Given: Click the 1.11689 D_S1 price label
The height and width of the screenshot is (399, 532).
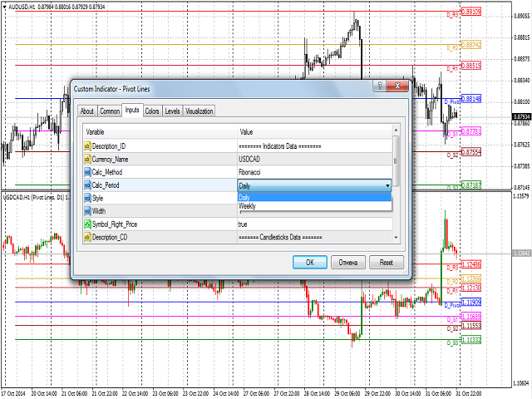Looking at the screenshot, I should tap(471, 317).
